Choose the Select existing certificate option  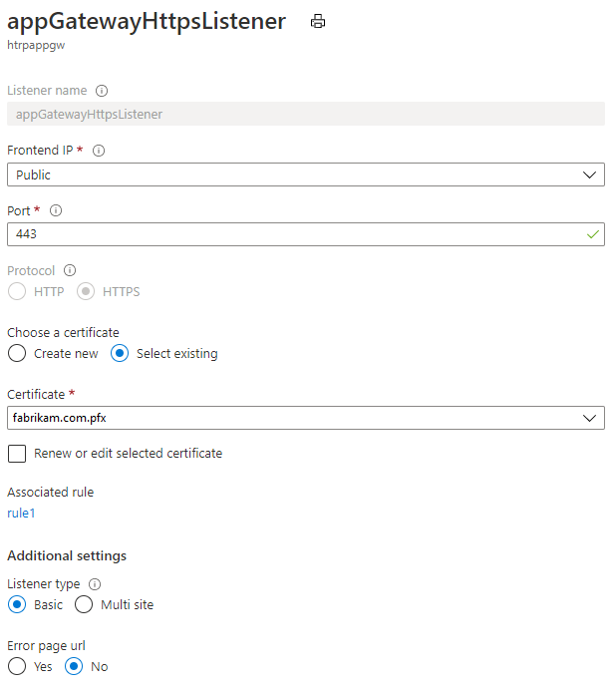[x=121, y=353]
